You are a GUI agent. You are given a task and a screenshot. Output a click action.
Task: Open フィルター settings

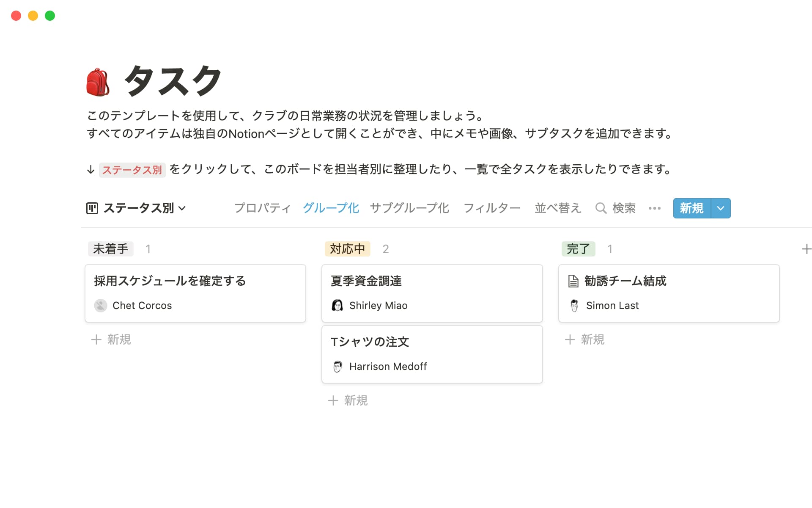[492, 208]
